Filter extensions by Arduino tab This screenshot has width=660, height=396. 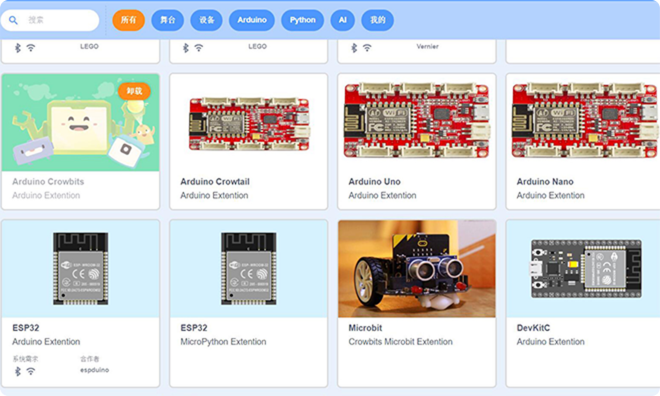tap(252, 20)
